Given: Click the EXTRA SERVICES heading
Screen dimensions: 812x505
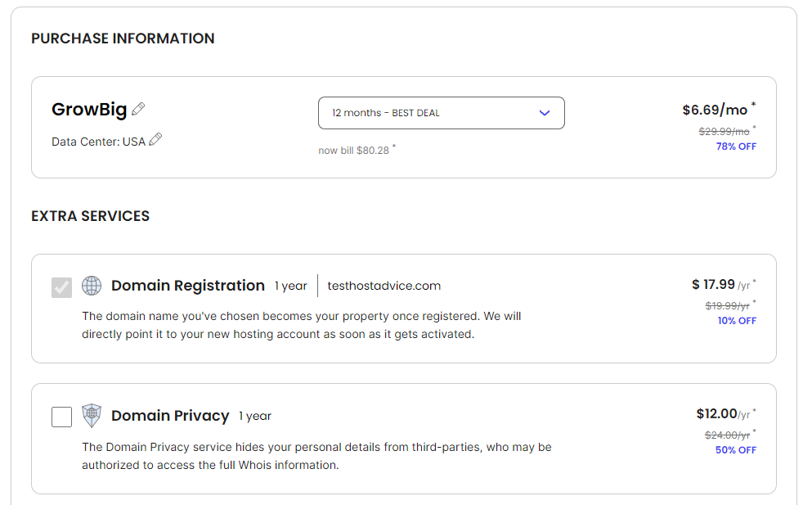Looking at the screenshot, I should pos(90,216).
